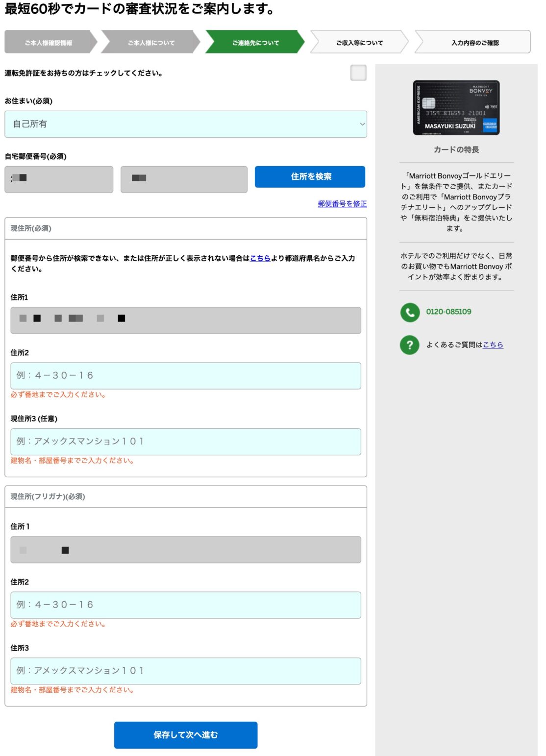Go to ご本人様について step
546x756 pixels.
pos(151,43)
